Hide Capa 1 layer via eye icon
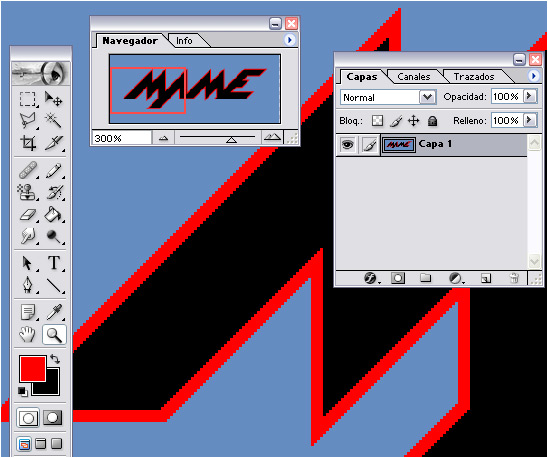The image size is (548, 458). click(x=347, y=144)
